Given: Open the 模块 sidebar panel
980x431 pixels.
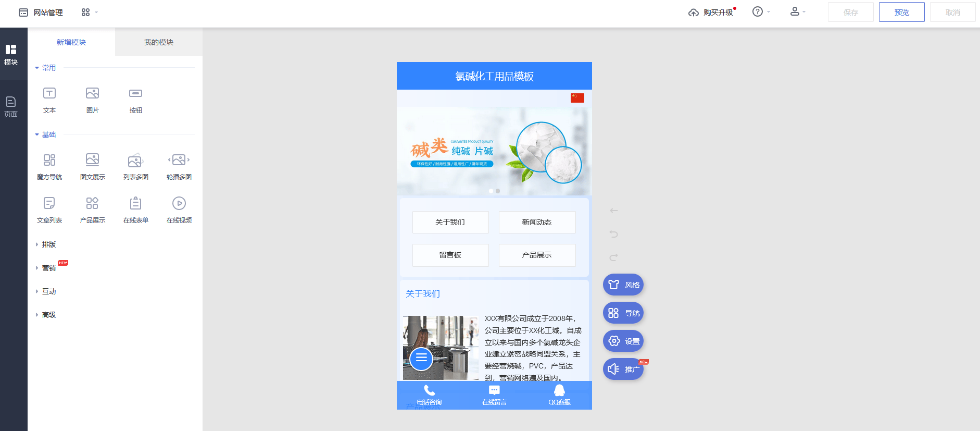Looking at the screenshot, I should (11, 54).
